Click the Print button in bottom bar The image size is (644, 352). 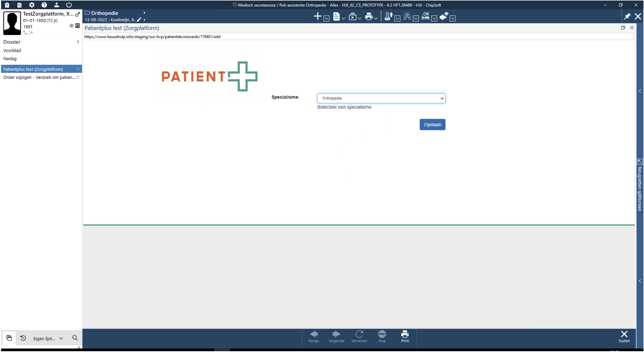[x=405, y=337]
